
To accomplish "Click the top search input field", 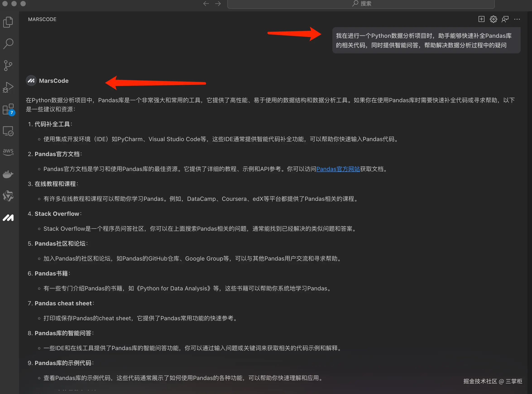I will point(361,4).
